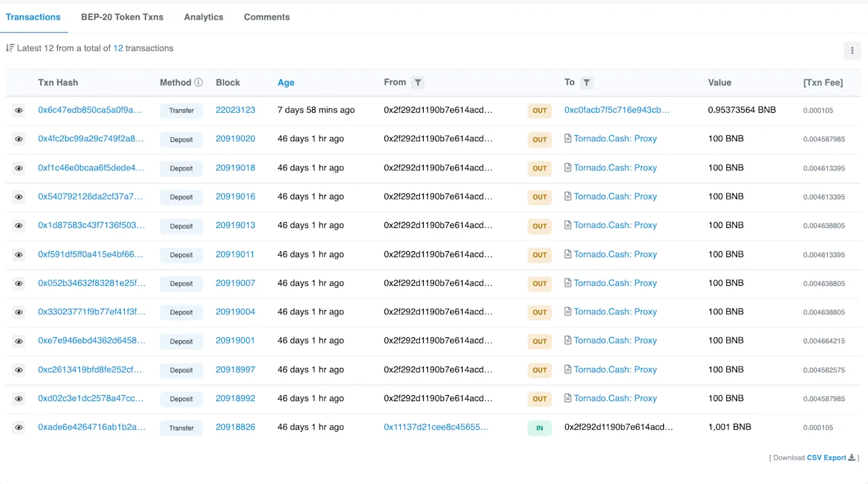868x484 pixels.
Task: Toggle the Age column header format
Action: (285, 82)
